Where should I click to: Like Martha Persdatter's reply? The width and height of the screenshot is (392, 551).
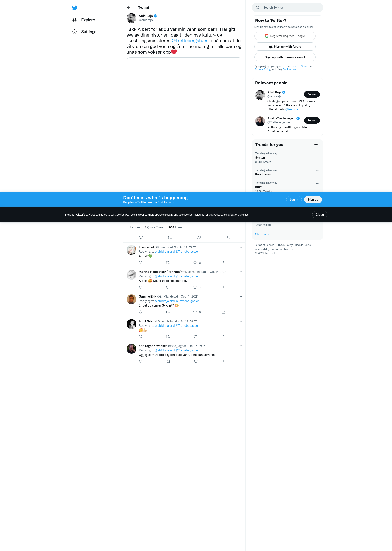click(x=195, y=287)
